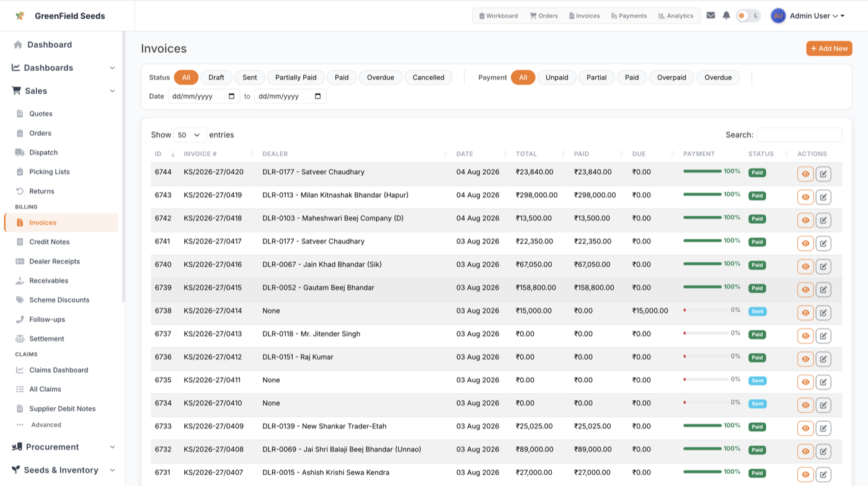View invoice KS/2026-27/0415 with eye icon
Viewport: 868px width, 486px height.
pos(805,289)
